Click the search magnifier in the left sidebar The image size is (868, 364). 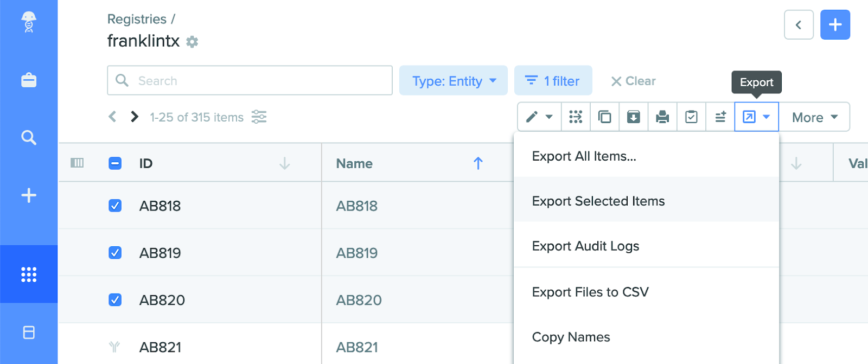(29, 138)
